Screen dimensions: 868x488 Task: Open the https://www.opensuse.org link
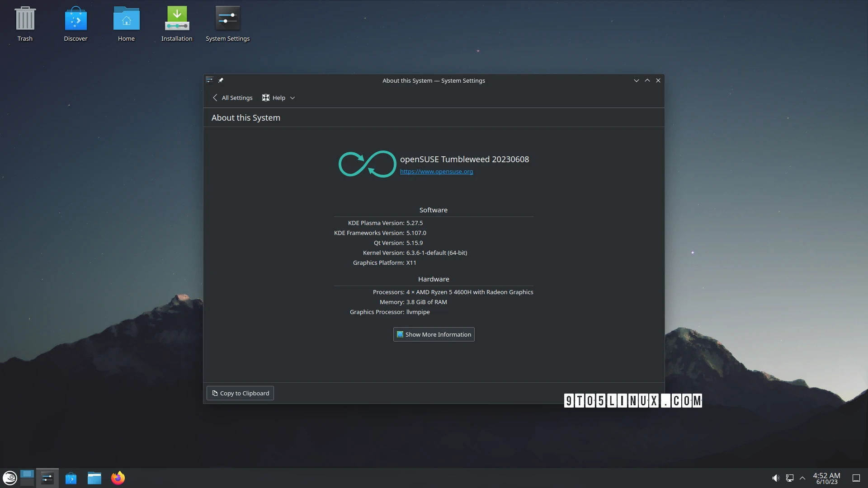click(436, 171)
